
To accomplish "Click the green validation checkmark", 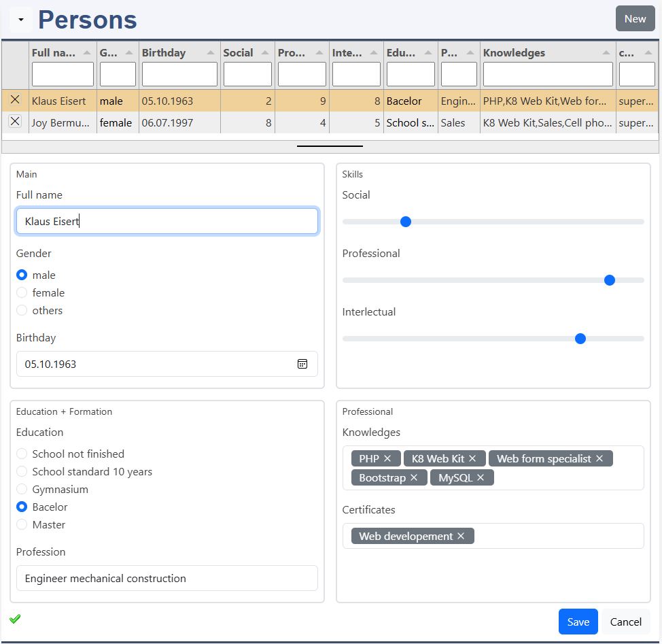I will pos(14,620).
